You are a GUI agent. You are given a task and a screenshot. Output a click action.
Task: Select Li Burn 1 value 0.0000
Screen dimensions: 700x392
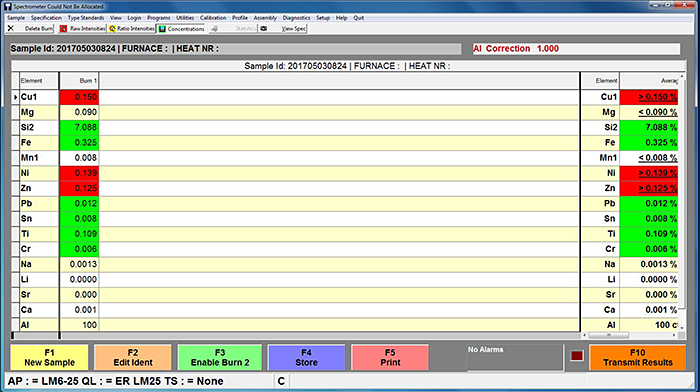point(79,279)
